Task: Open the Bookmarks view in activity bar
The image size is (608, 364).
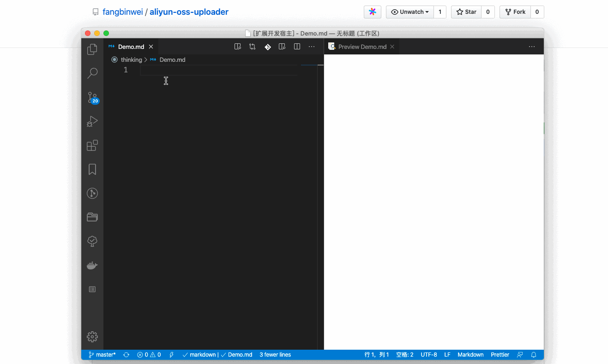Action: pos(92,169)
